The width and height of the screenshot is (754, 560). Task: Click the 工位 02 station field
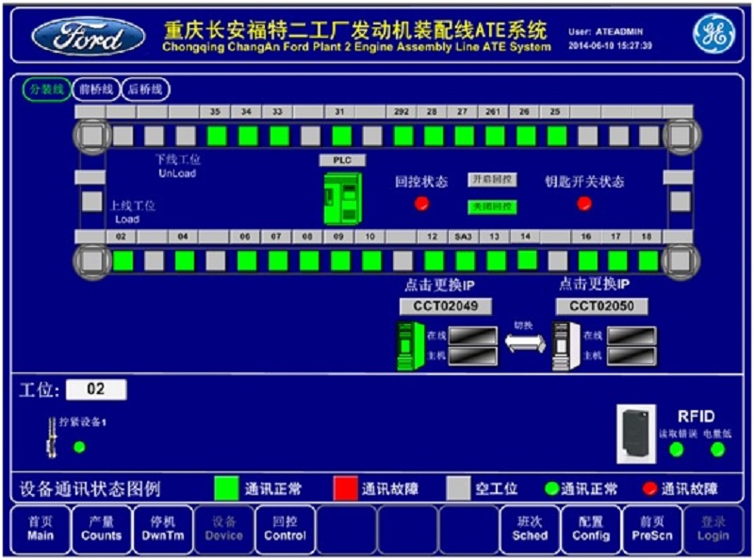click(96, 389)
